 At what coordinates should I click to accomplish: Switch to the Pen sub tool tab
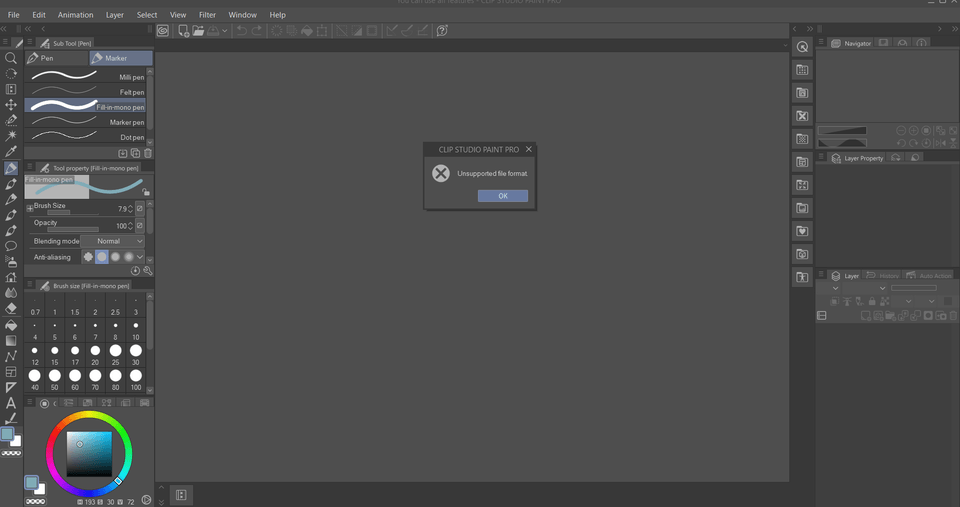point(56,58)
